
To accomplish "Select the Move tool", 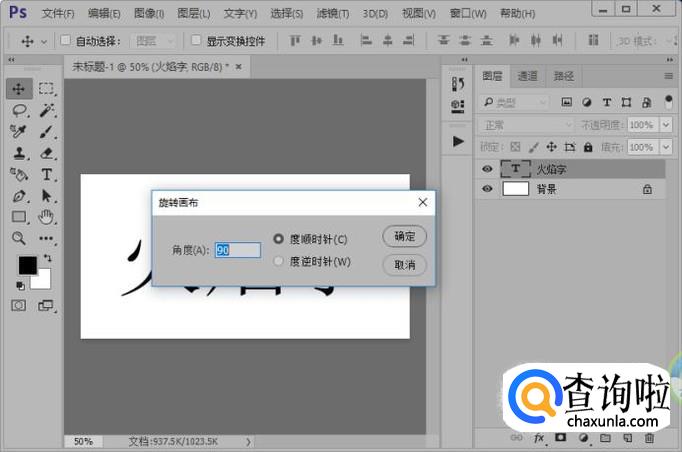I will [19, 89].
